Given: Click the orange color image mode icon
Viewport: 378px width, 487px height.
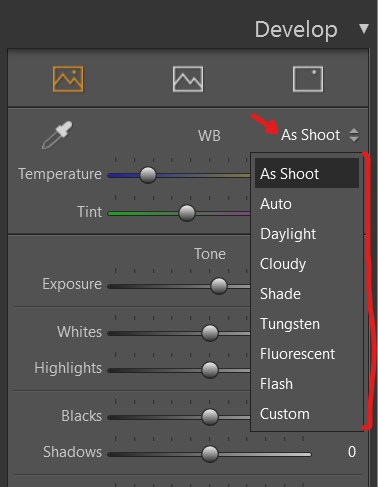Looking at the screenshot, I should 68,79.
